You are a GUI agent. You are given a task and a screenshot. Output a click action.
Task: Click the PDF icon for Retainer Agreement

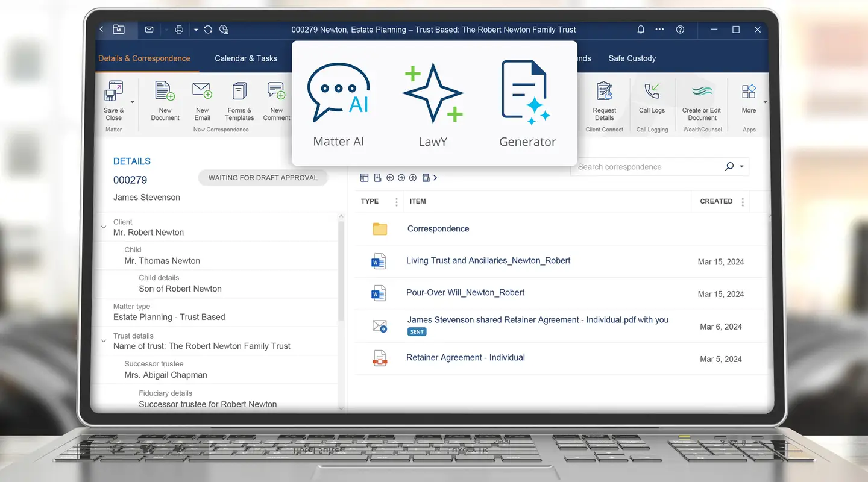coord(379,358)
